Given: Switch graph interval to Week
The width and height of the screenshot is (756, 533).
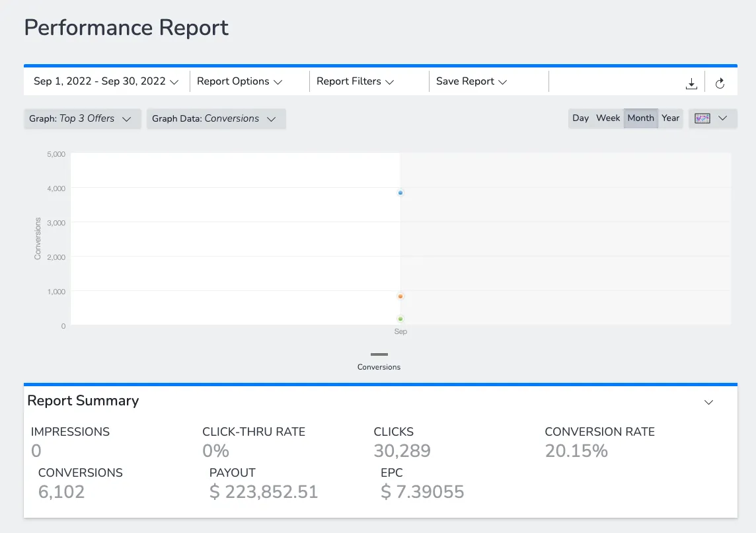Looking at the screenshot, I should [608, 118].
